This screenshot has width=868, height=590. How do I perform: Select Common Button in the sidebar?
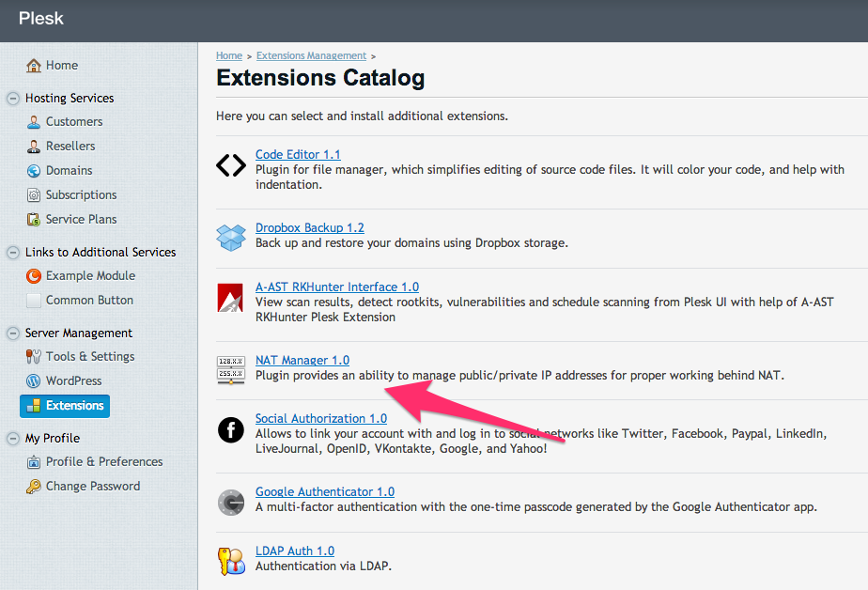(89, 300)
